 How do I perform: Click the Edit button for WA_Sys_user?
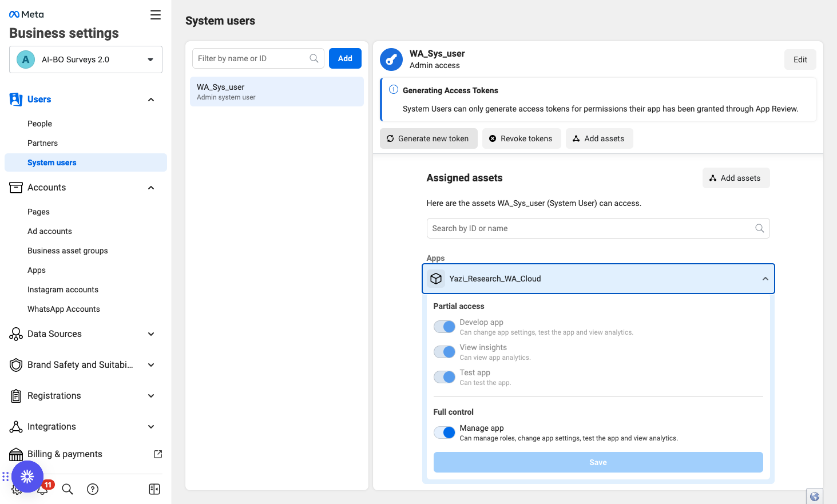point(800,59)
